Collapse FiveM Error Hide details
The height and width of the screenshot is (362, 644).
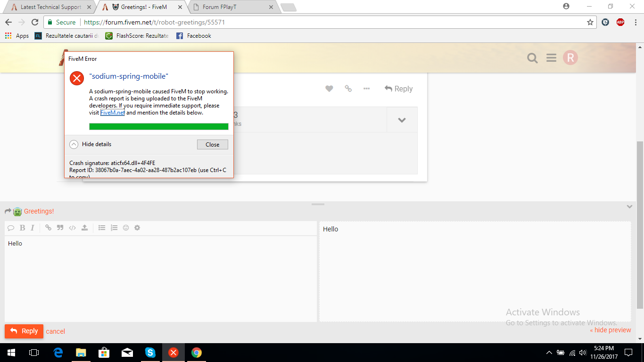pyautogui.click(x=91, y=144)
